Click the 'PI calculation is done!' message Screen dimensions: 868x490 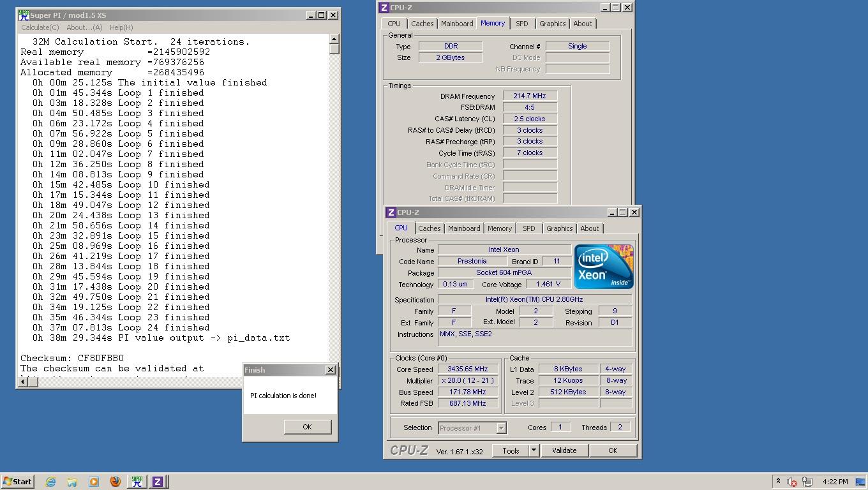[283, 396]
